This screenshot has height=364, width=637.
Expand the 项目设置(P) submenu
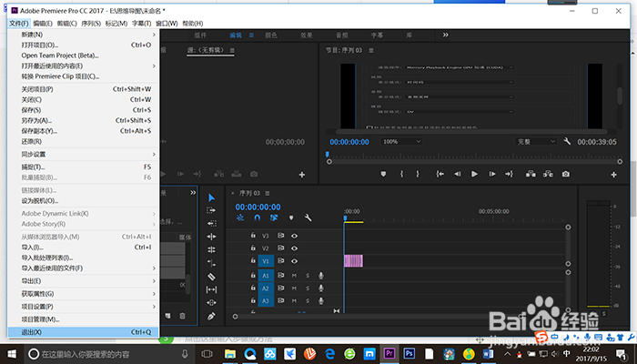84,307
